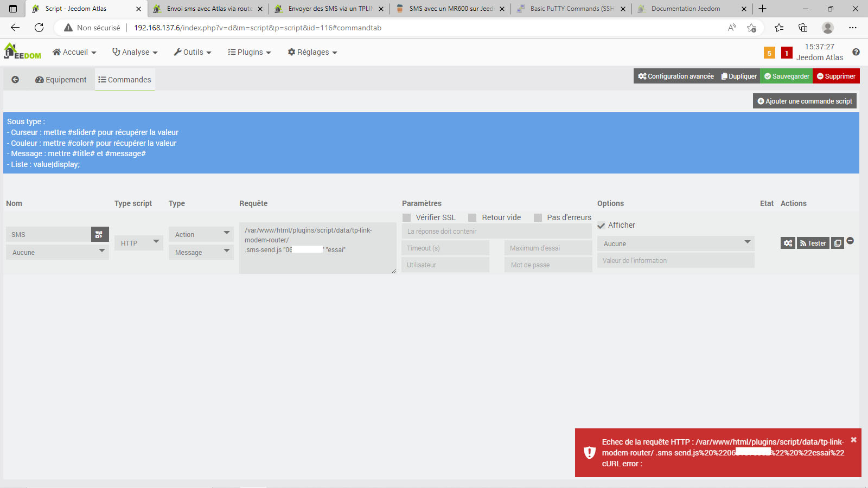
Task: Save with the Sauvegarder button
Action: pos(787,76)
